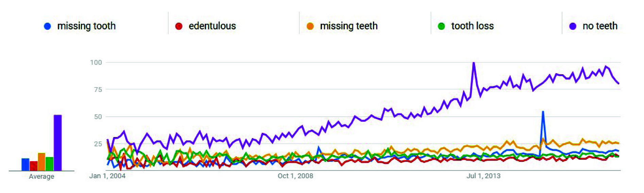Click the blue 'missing tooth' legend dot
The width and height of the screenshot is (644, 193).
click(x=48, y=26)
